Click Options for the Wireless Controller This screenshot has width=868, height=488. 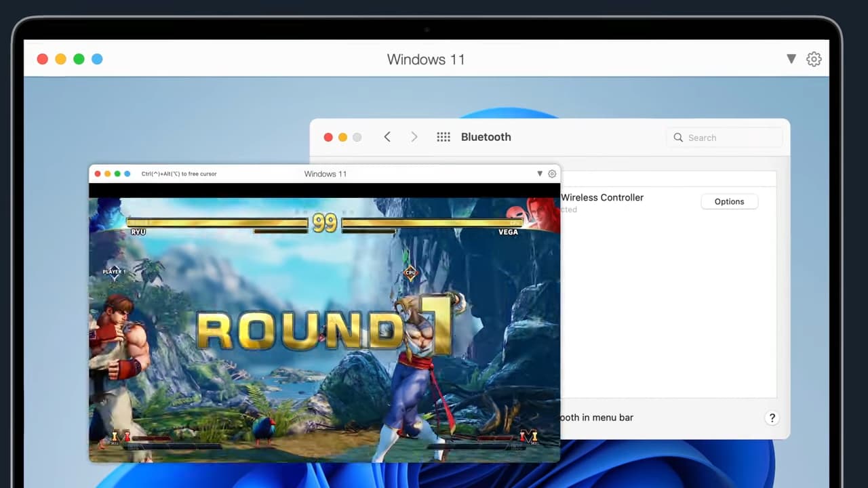pyautogui.click(x=729, y=201)
